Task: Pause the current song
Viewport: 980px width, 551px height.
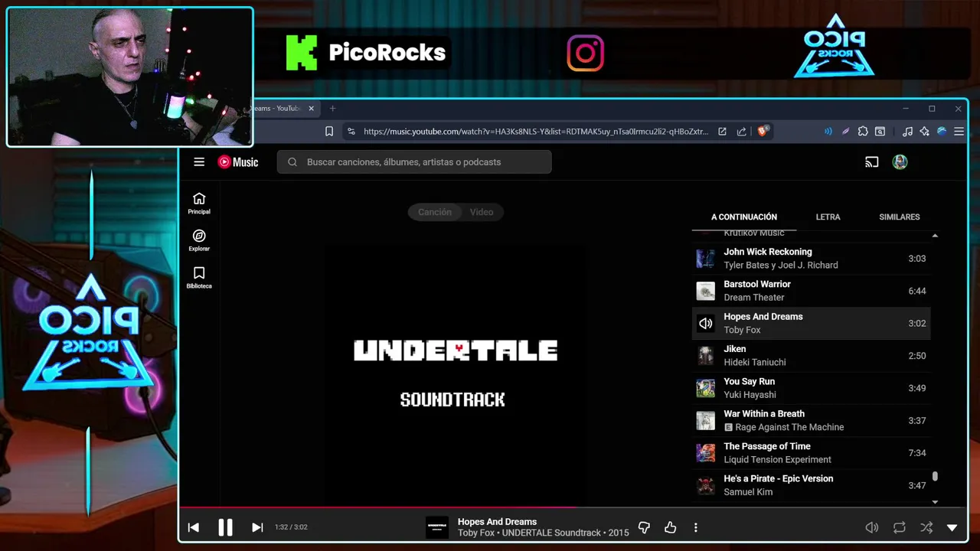Action: pos(225,527)
